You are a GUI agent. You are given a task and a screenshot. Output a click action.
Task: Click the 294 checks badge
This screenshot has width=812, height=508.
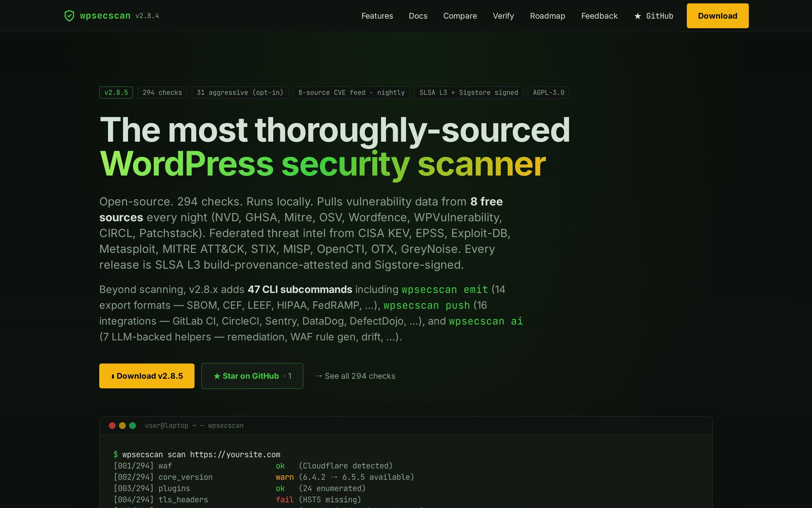[x=162, y=92]
